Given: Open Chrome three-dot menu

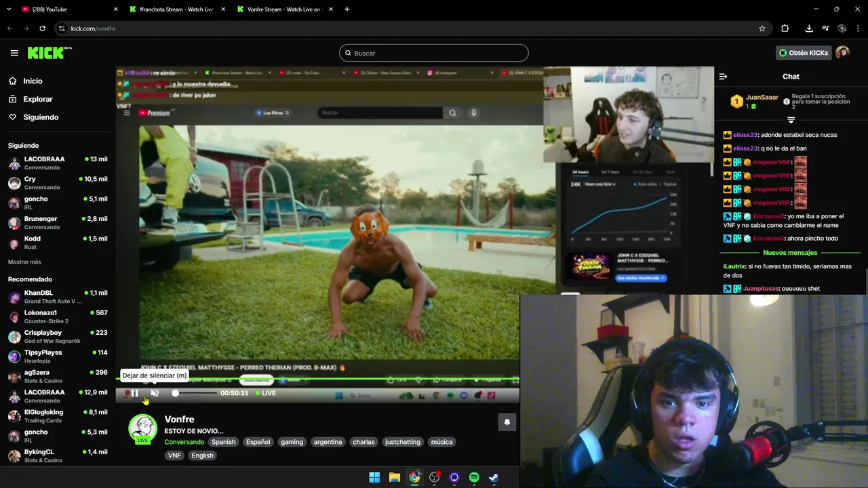Looking at the screenshot, I should 858,28.
